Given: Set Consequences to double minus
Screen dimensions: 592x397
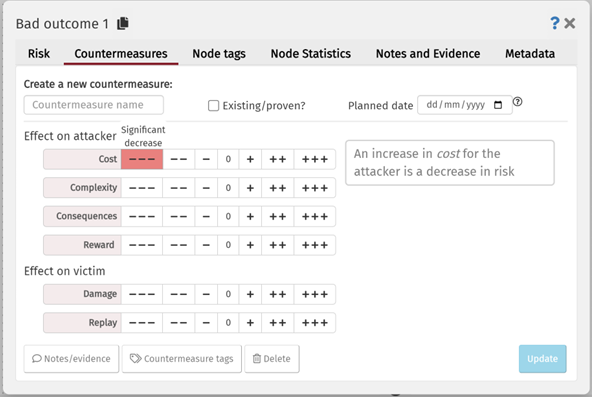Looking at the screenshot, I should [179, 217].
